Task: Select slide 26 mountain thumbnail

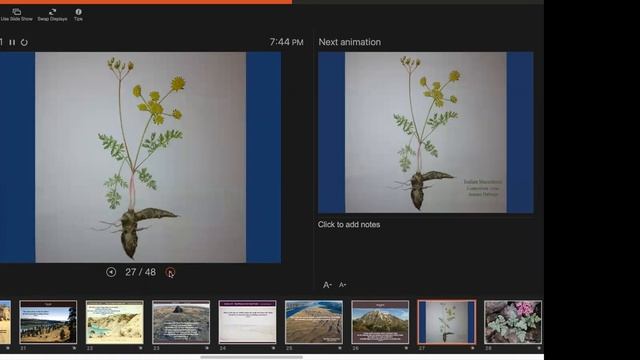Action: point(380,322)
